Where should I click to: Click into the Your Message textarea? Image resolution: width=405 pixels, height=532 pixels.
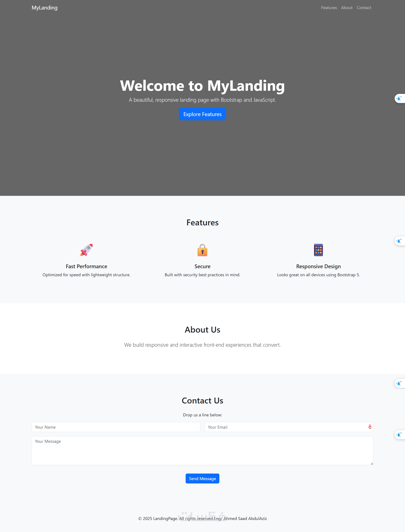pyautogui.click(x=202, y=451)
